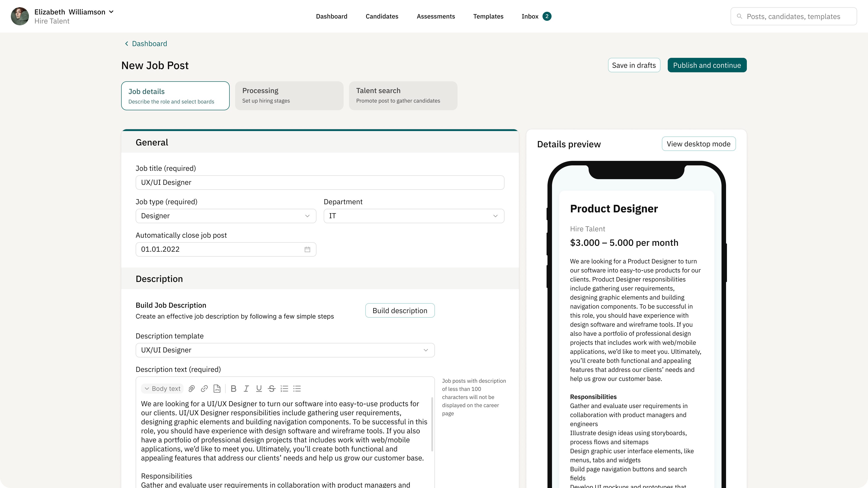Click the search magnifier icon

tap(739, 16)
